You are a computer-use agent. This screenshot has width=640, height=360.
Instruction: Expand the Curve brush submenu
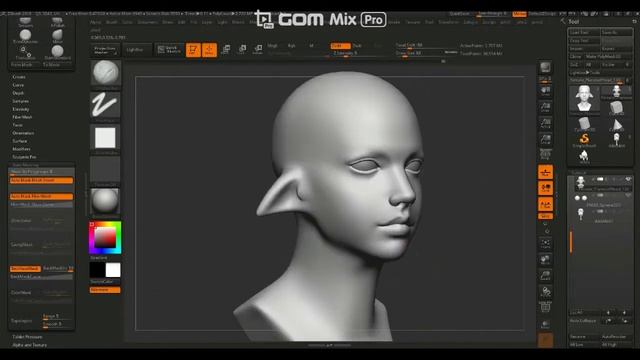click(x=18, y=85)
